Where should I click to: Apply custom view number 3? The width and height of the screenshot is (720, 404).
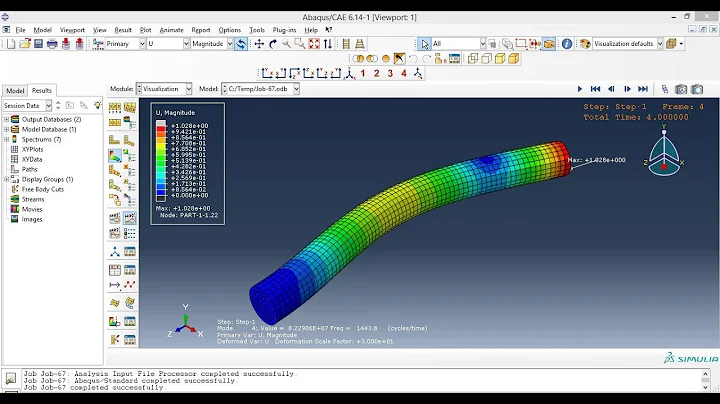coord(390,73)
